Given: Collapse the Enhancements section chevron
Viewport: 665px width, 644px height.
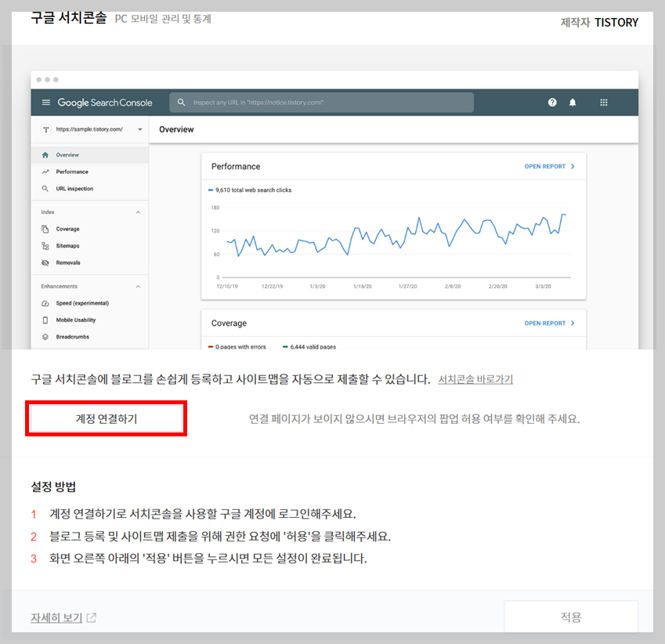Looking at the screenshot, I should point(138,287).
